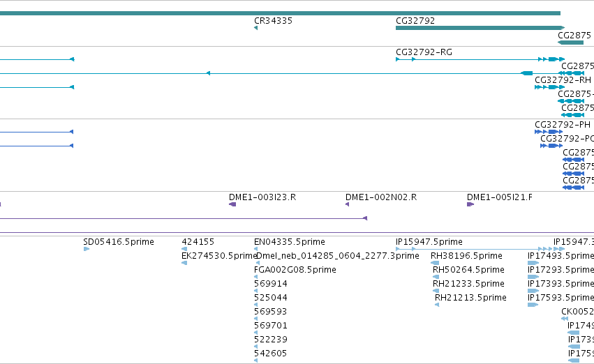The height and width of the screenshot is (364, 594).
Task: Click the 522239 feature label
Action: pos(271,340)
